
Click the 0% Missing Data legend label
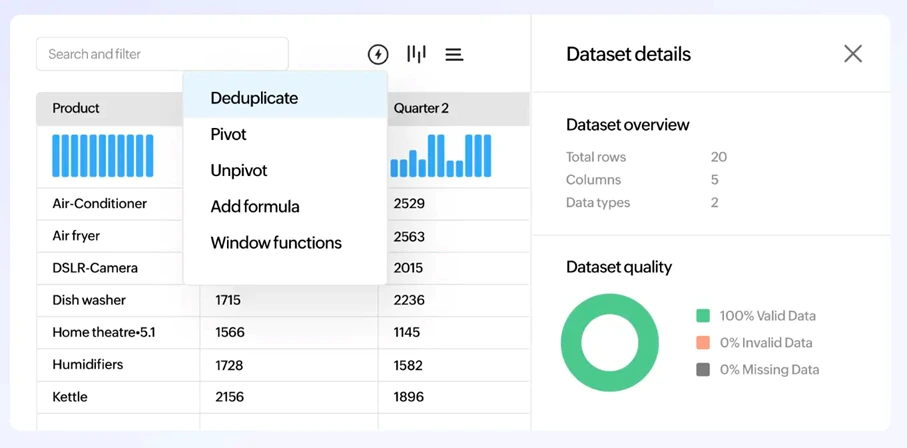769,369
